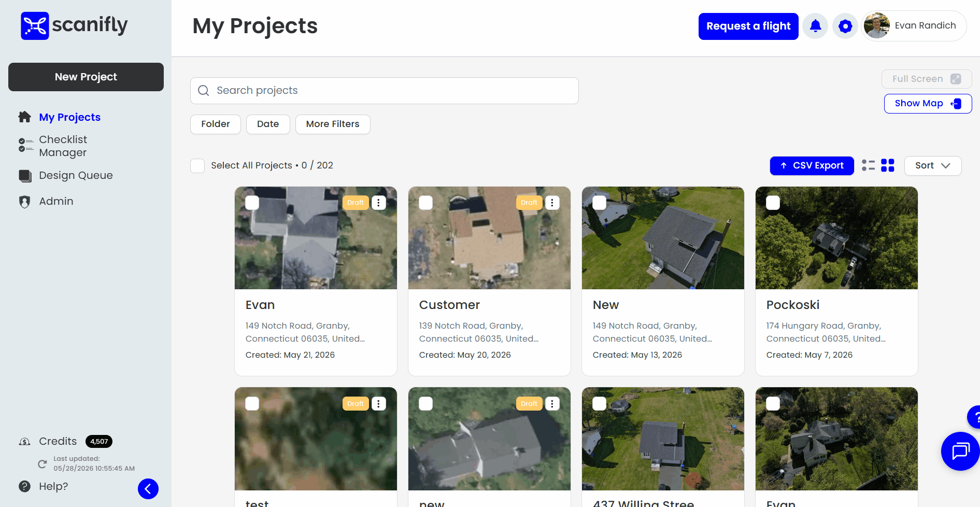The height and width of the screenshot is (507, 980).
Task: Click the Checklist Manager icon
Action: [26, 145]
